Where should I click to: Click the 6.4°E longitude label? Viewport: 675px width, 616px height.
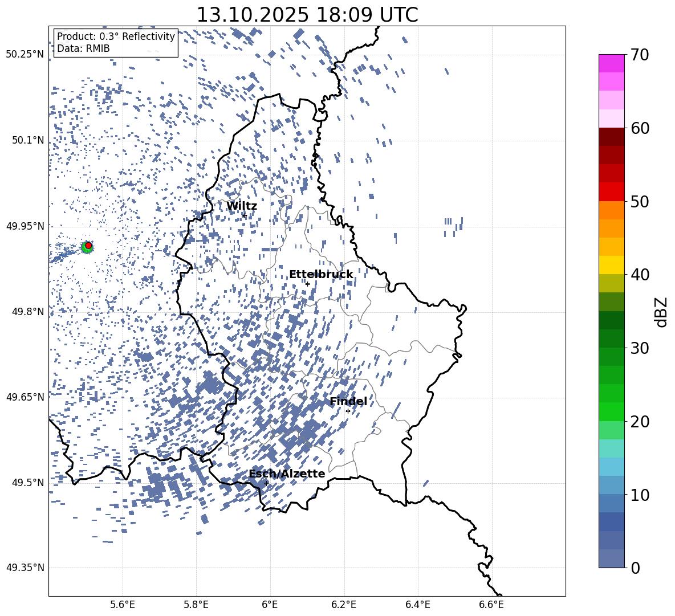(x=417, y=605)
